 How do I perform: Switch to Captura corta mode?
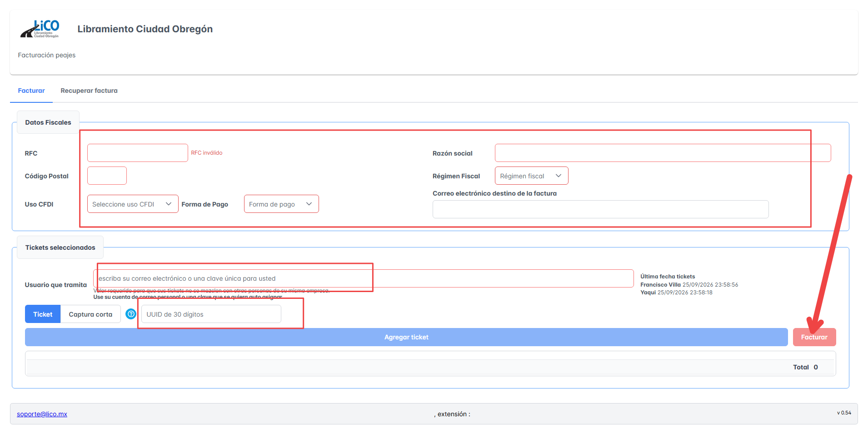click(x=90, y=314)
